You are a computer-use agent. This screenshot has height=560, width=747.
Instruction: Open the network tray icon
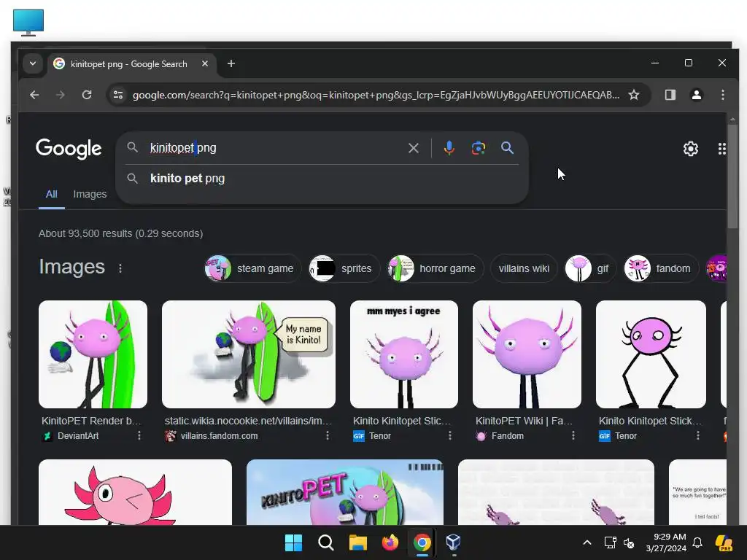[611, 542]
